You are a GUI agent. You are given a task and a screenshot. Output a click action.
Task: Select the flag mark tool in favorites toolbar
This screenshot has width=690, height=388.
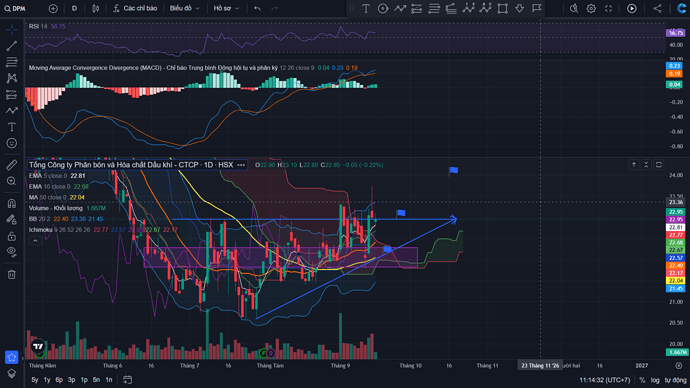536,8
